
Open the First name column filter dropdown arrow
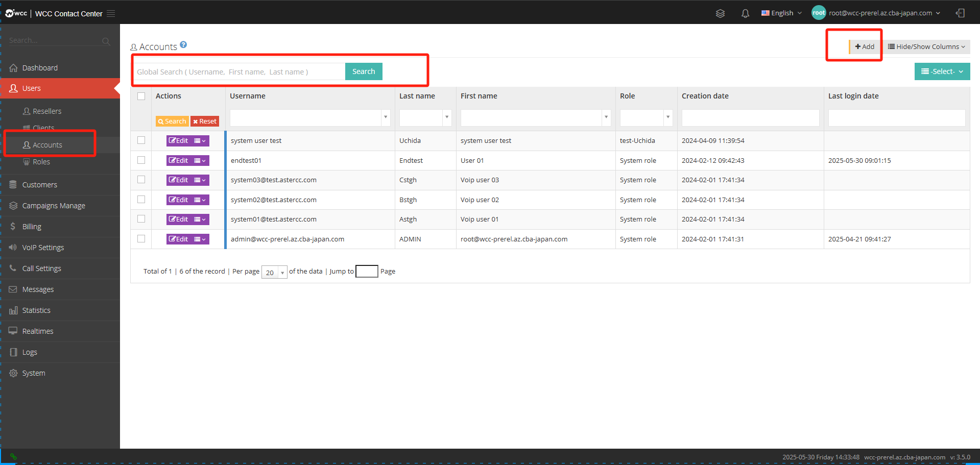[606, 117]
